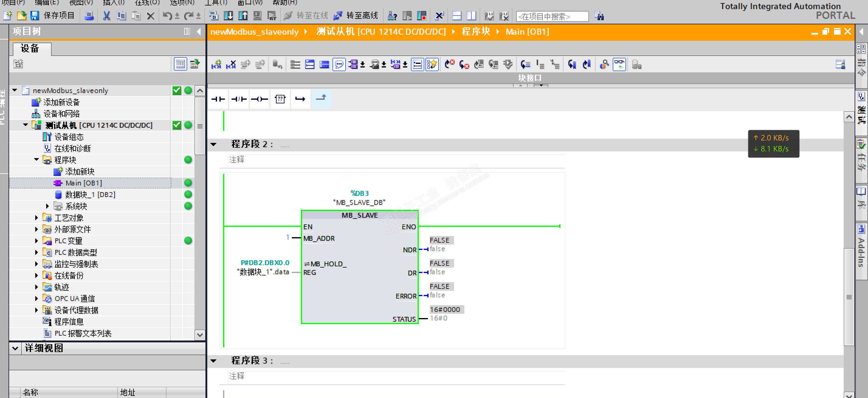The image size is (868, 398).
Task: Insert an output coil
Action: (x=259, y=99)
